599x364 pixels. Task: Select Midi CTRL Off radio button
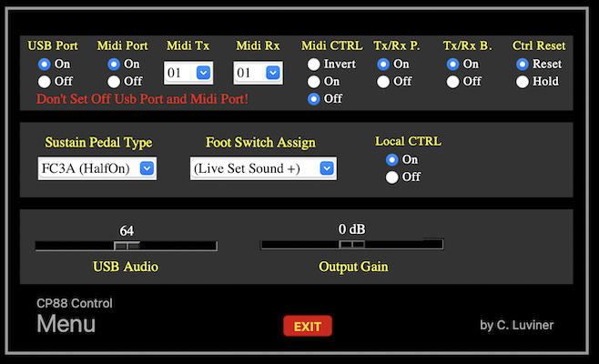coord(314,99)
